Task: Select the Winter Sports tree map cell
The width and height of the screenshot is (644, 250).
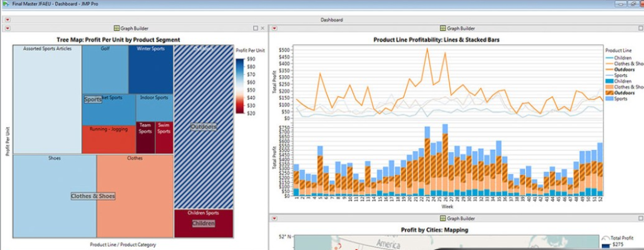Action: [x=151, y=69]
